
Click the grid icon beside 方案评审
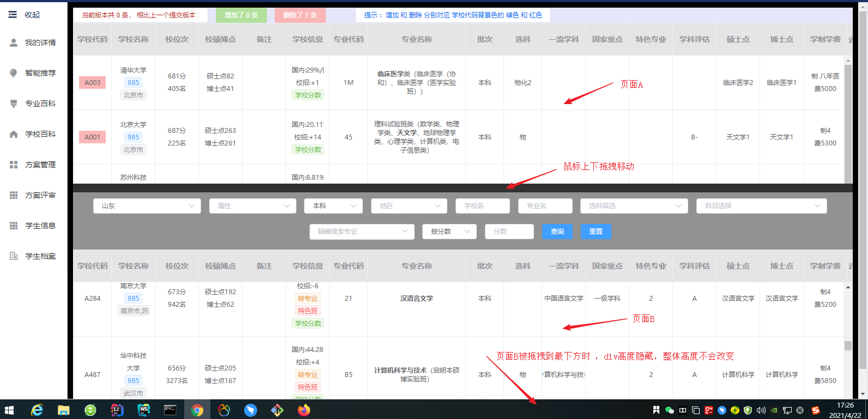14,195
